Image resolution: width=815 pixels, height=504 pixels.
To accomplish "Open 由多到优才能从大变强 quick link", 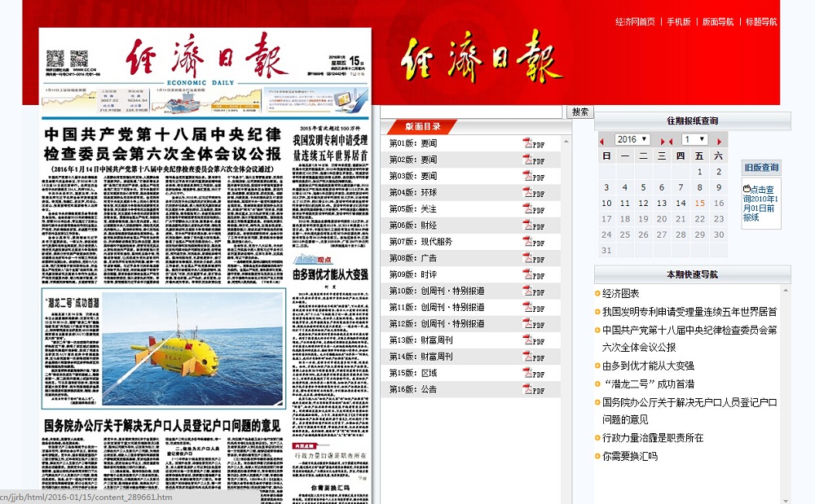I will point(648,366).
